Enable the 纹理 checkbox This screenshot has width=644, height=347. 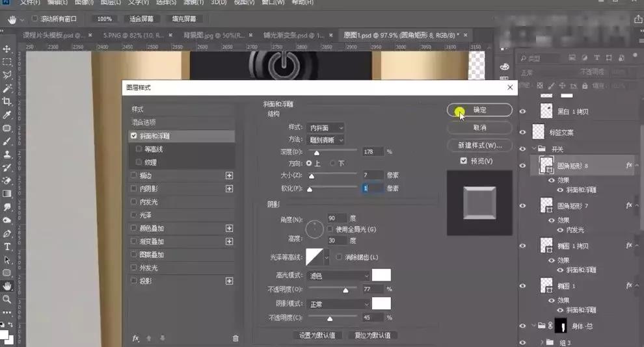click(x=139, y=162)
